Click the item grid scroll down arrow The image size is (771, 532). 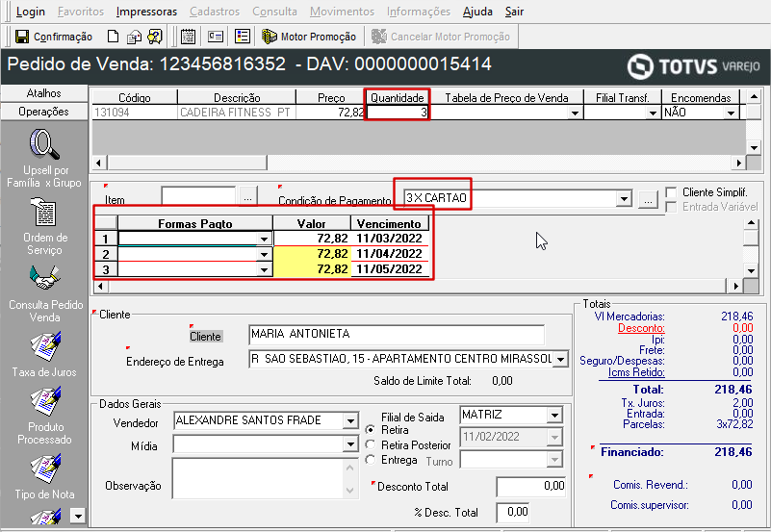(x=754, y=147)
